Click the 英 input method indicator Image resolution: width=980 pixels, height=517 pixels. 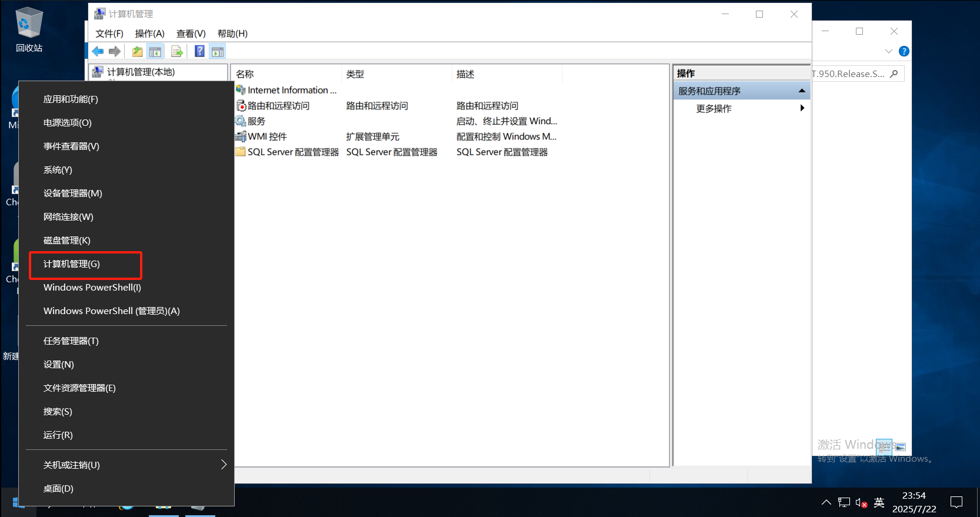(879, 502)
